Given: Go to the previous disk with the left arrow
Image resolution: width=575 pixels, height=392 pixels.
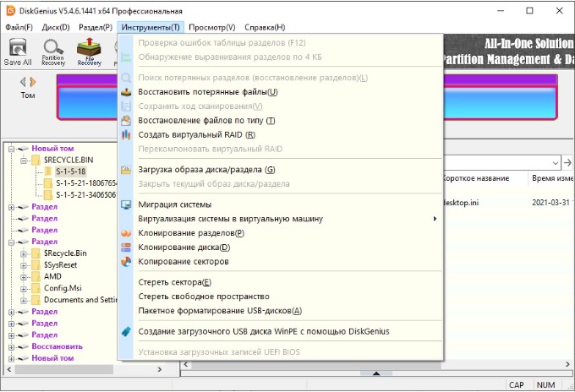Looking at the screenshot, I should coord(24,82).
